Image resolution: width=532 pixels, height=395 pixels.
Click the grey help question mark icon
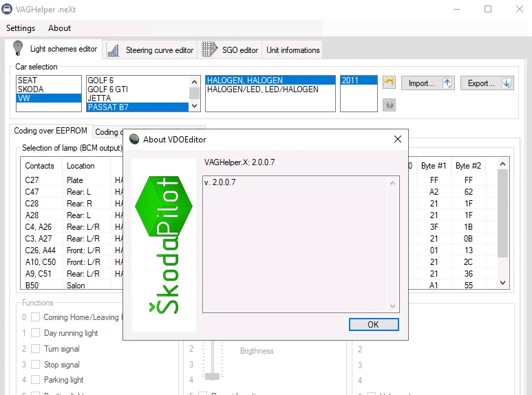coord(389,105)
